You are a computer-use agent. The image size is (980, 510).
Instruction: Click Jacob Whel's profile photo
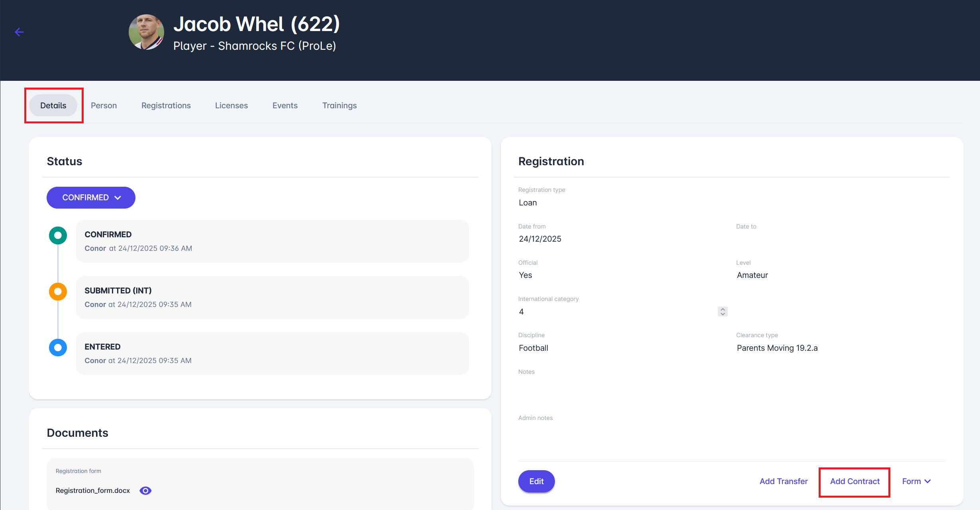tap(146, 32)
